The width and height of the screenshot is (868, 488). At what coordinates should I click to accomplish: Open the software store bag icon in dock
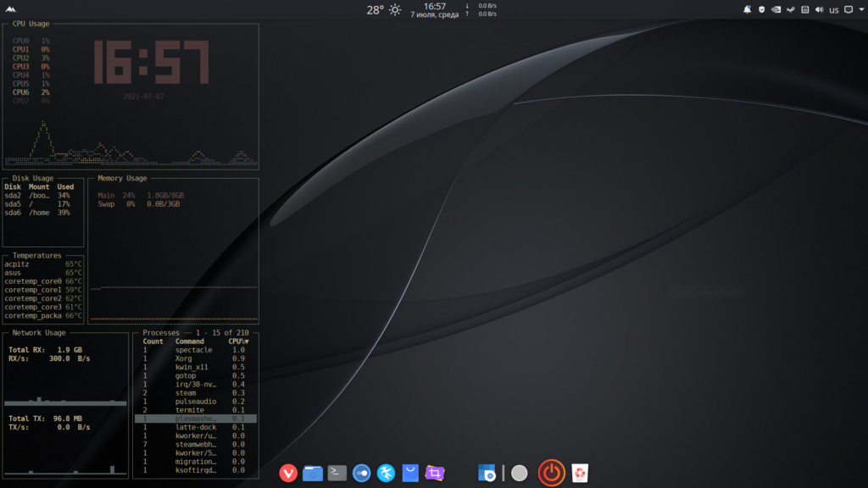pos(410,473)
